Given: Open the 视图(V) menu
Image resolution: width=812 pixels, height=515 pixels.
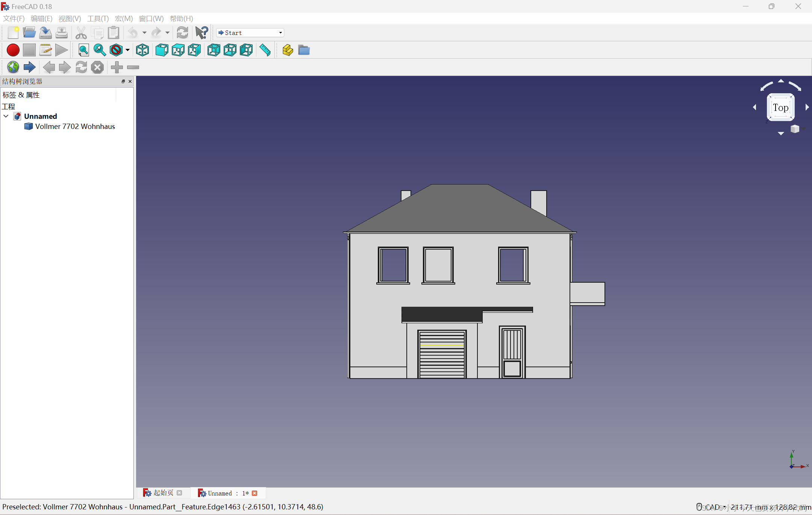Looking at the screenshot, I should pyautogui.click(x=70, y=18).
